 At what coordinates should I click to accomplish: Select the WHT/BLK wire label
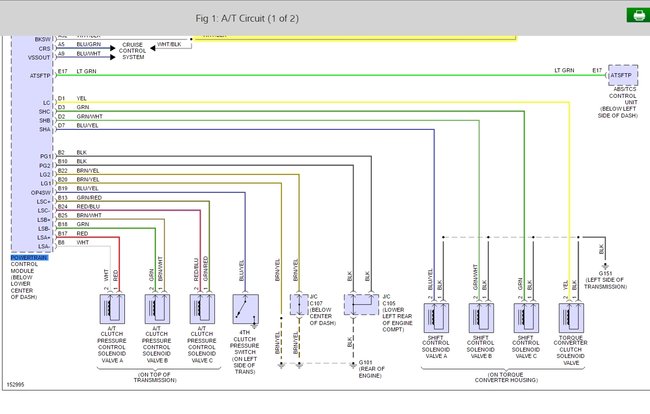[169, 44]
